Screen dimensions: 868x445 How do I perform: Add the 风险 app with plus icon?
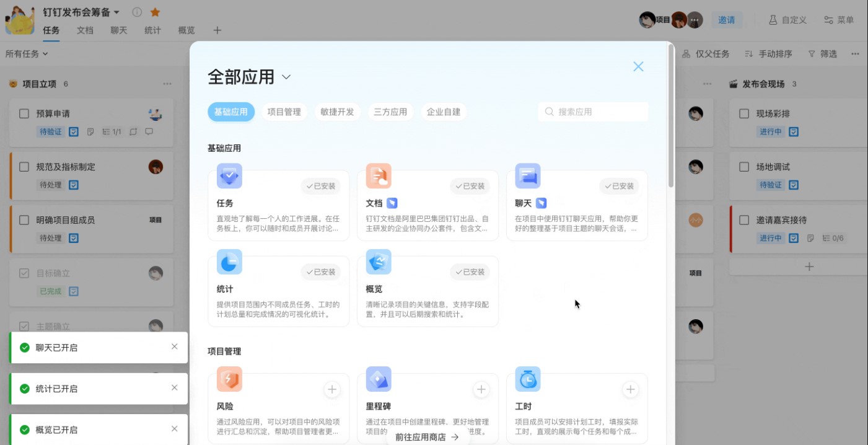click(x=332, y=390)
